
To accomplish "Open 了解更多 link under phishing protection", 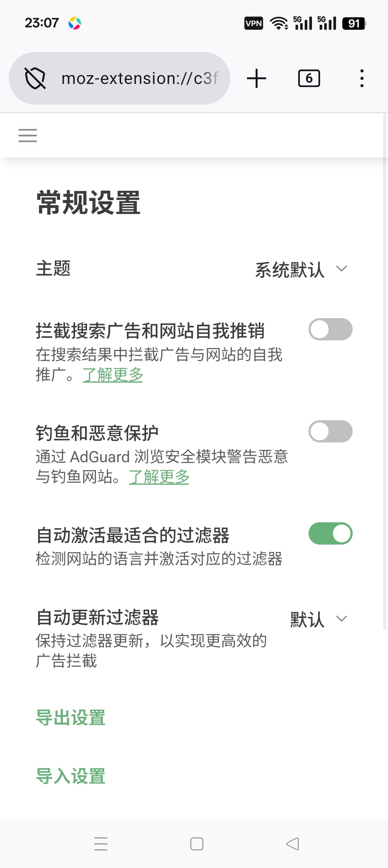I will pos(159,477).
